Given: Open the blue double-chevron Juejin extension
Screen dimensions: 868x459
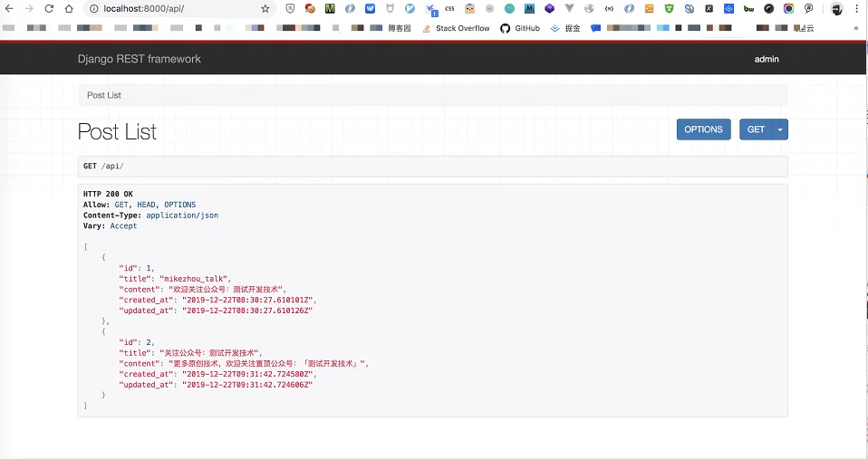Looking at the screenshot, I should coord(728,8).
